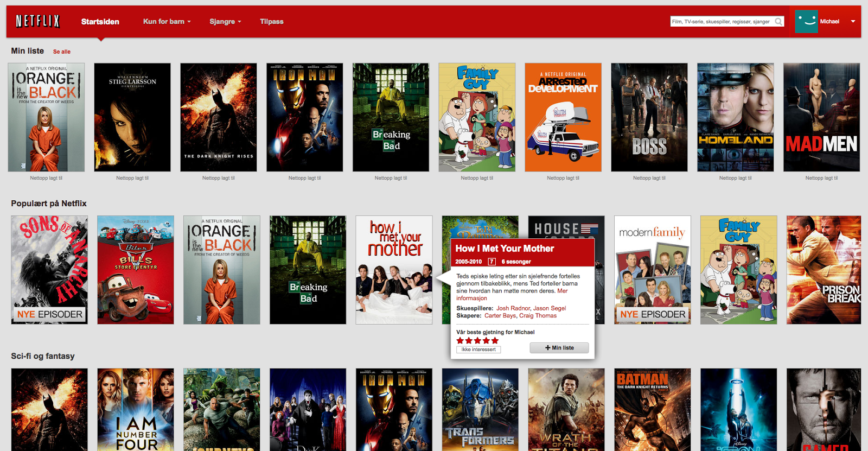Open Breaking Bad in Min liste
Viewport: 868px width, 451px height.
(391, 117)
